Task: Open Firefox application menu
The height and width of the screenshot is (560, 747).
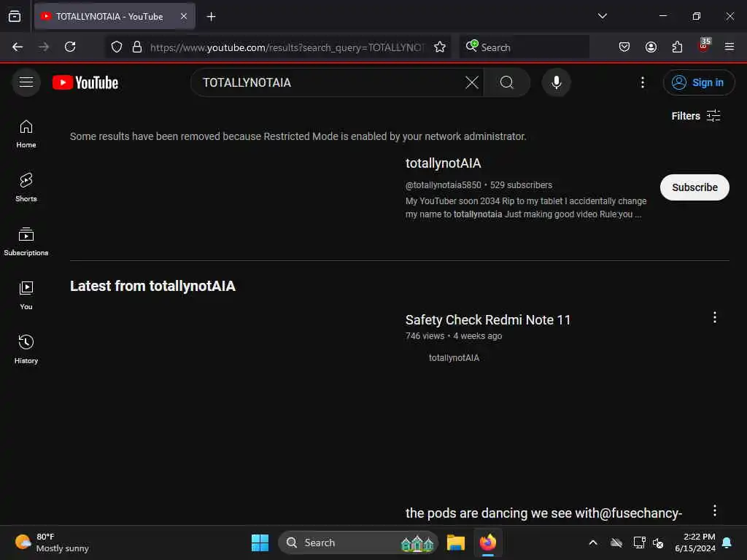Action: click(729, 47)
